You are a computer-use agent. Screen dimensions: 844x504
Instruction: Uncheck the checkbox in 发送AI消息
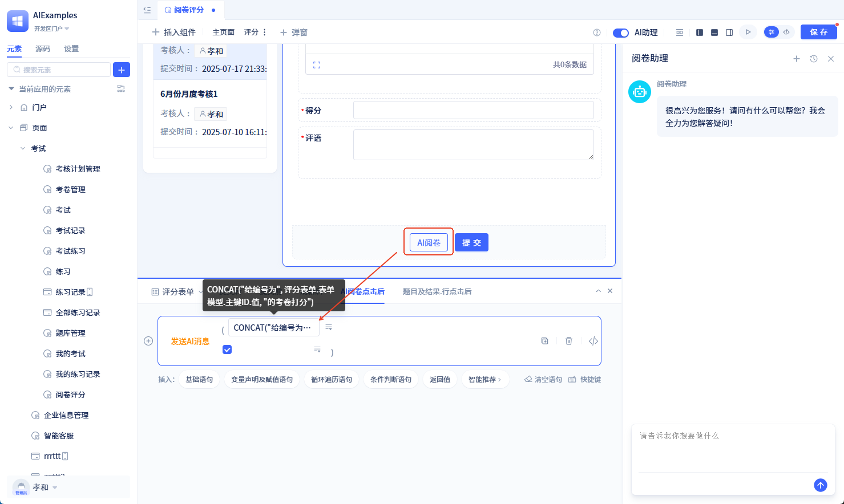click(227, 349)
